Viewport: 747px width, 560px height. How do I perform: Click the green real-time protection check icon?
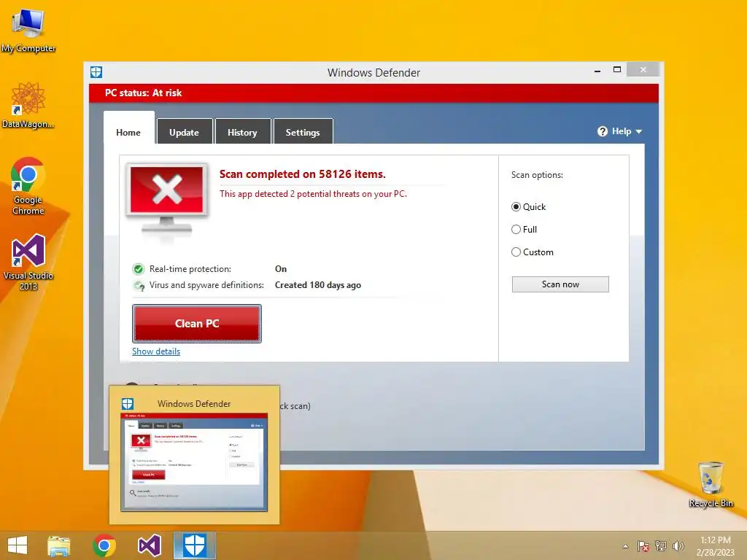[138, 269]
